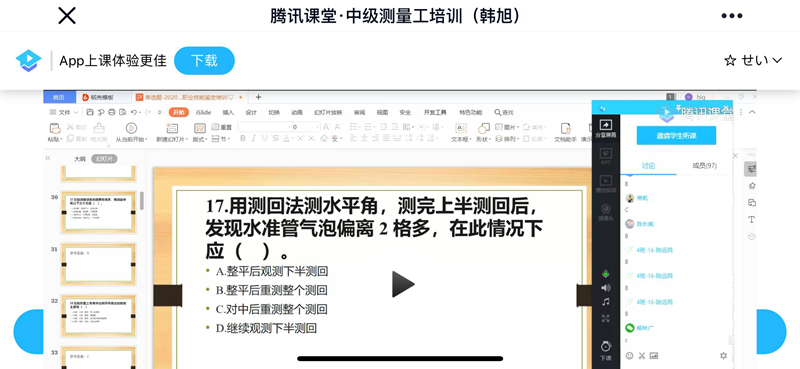Open the 动画 ribbon tab
This screenshot has width=800, height=369.
[297, 112]
